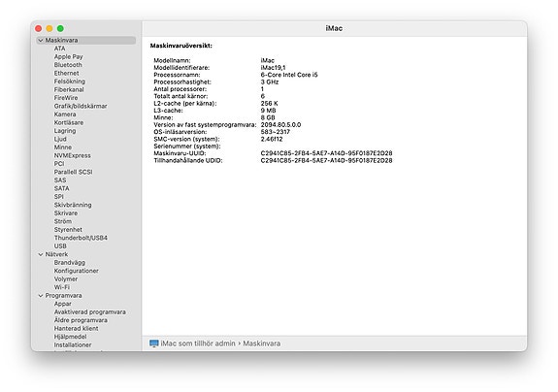The image size is (558, 392).
Task: Click 'iMac som tillhör admin' breadcrumb
Action: (x=198, y=343)
